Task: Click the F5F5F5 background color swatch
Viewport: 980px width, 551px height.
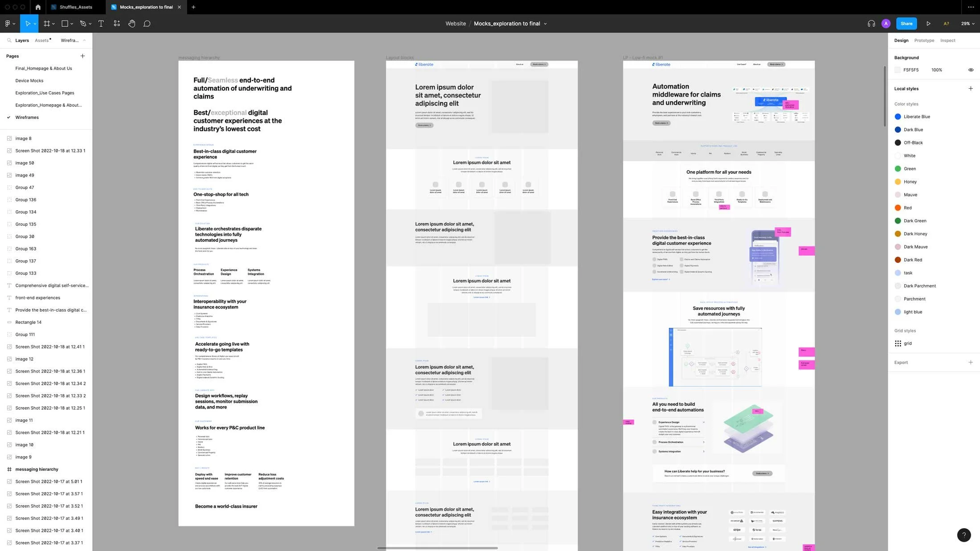Action: point(898,70)
